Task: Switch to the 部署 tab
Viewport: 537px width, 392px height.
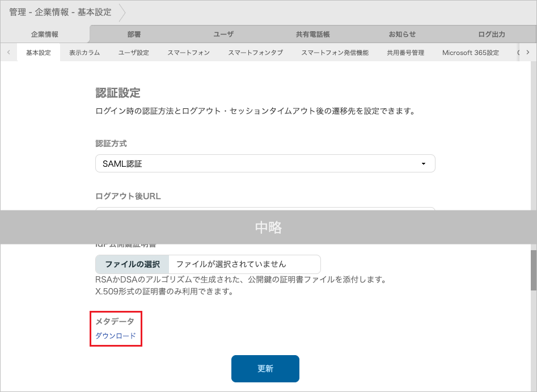Action: pyautogui.click(x=134, y=34)
